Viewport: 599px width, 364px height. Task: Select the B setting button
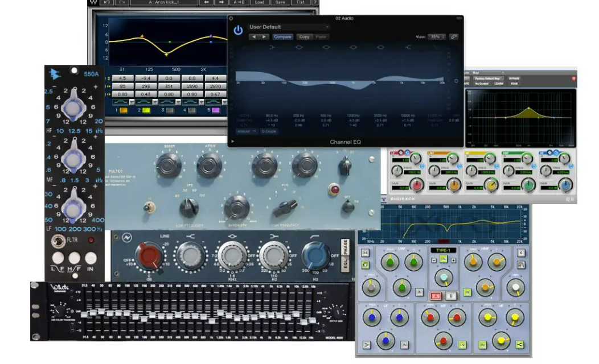click(451, 296)
